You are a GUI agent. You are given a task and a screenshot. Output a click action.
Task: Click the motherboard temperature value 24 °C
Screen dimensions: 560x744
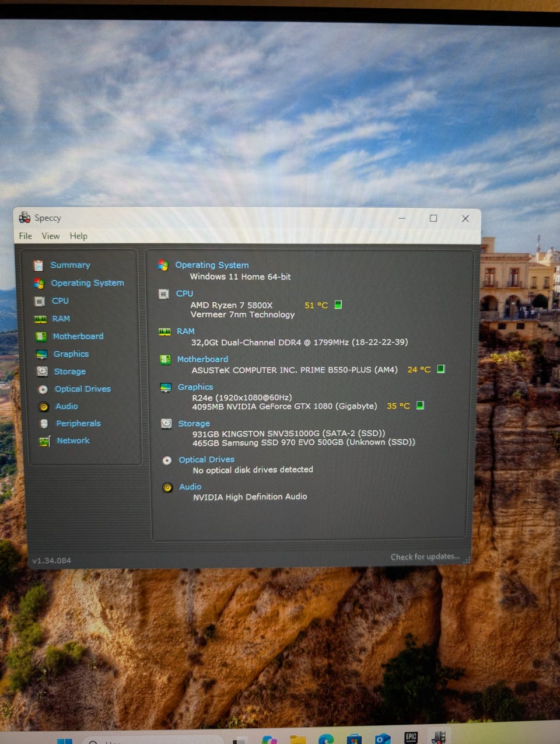(x=419, y=369)
